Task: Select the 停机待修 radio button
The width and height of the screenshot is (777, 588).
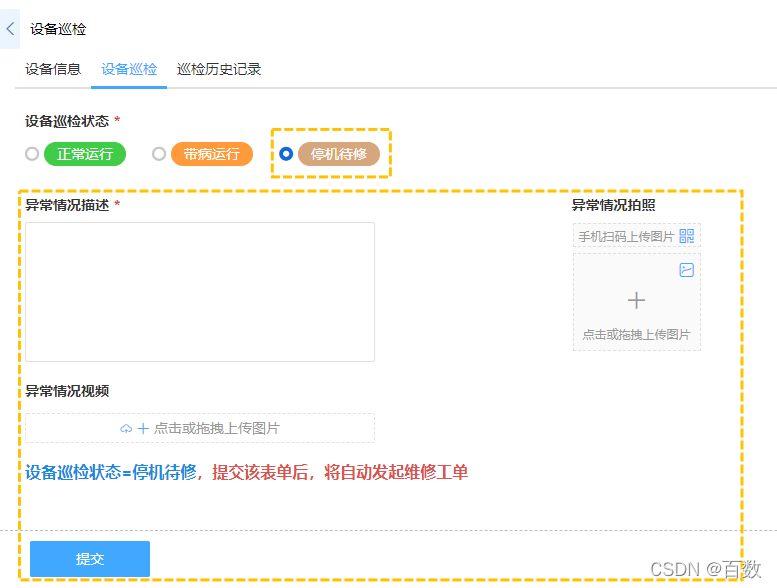Action: pyautogui.click(x=286, y=154)
